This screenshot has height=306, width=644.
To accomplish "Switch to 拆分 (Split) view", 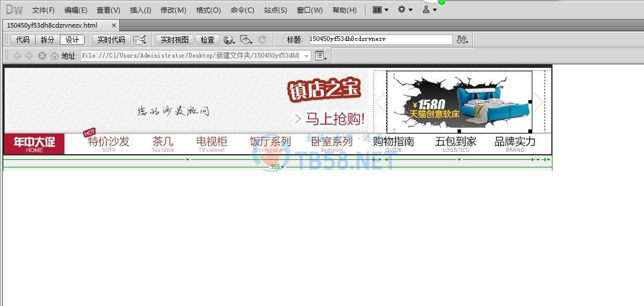I will 47,40.
